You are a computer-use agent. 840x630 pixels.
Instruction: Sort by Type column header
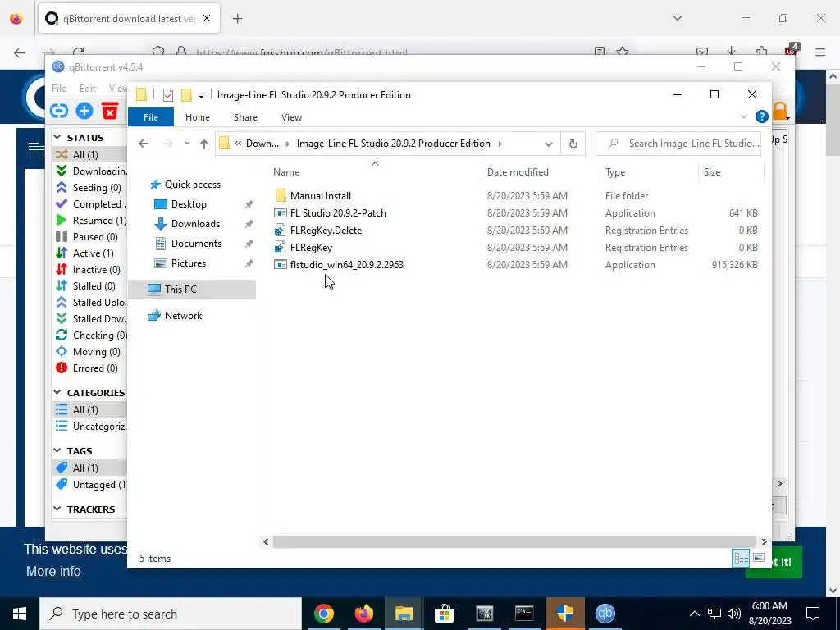[650, 172]
